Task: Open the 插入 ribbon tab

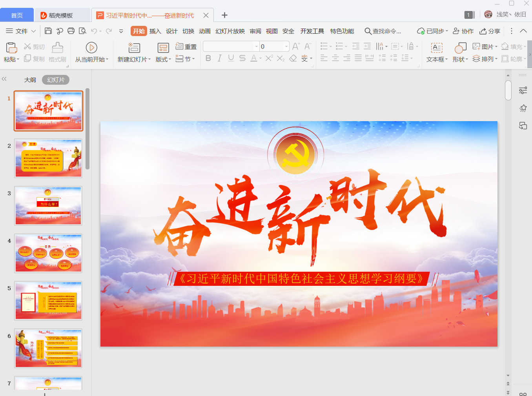Action: coord(155,31)
